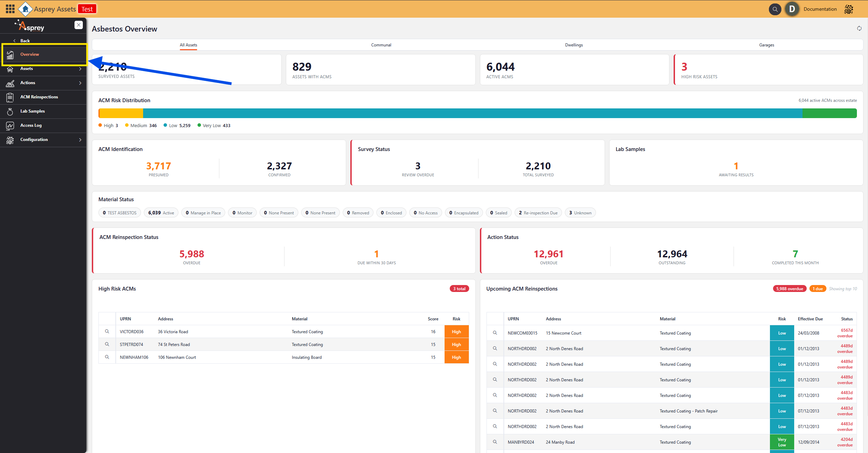Switch to the Communal tab
868x453 pixels.
click(381, 45)
